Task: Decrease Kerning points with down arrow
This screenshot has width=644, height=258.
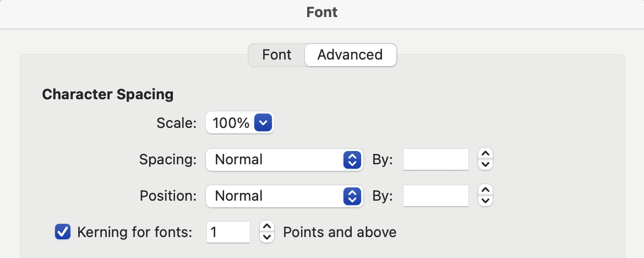Action: pyautogui.click(x=266, y=238)
